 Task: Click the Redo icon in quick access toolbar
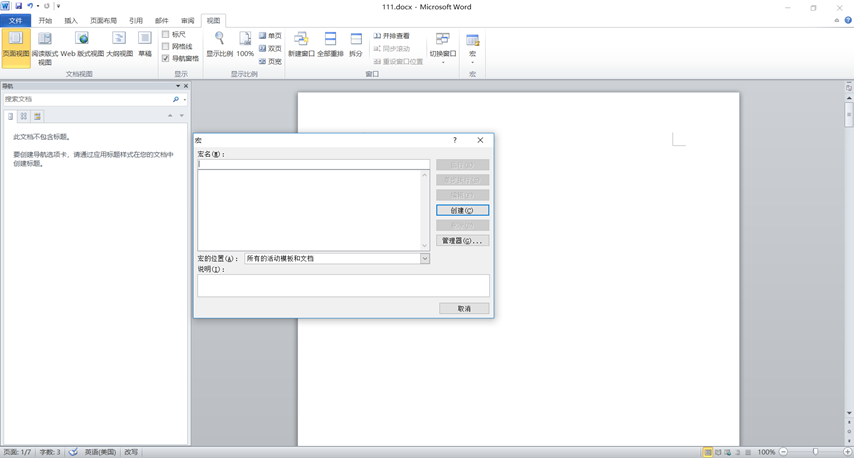47,6
